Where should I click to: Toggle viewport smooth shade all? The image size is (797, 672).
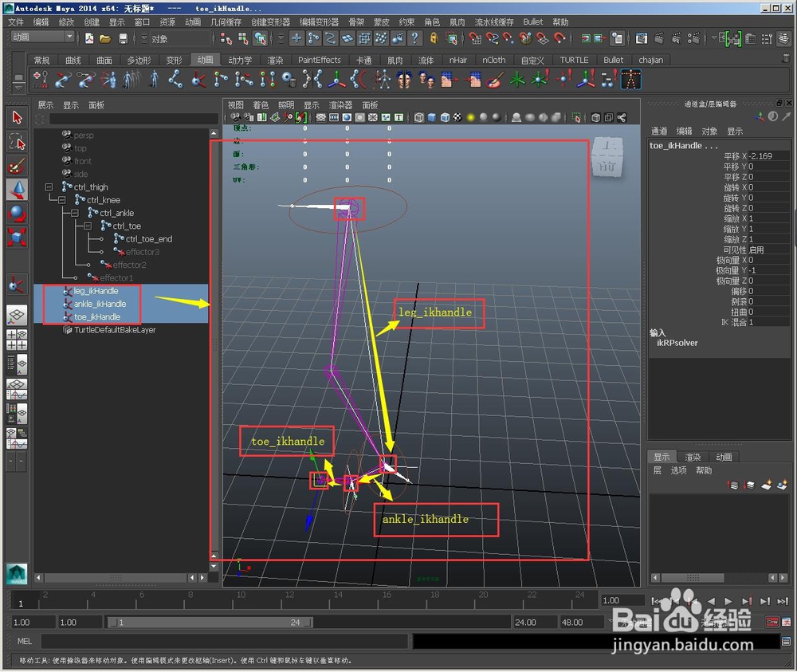pos(431,118)
